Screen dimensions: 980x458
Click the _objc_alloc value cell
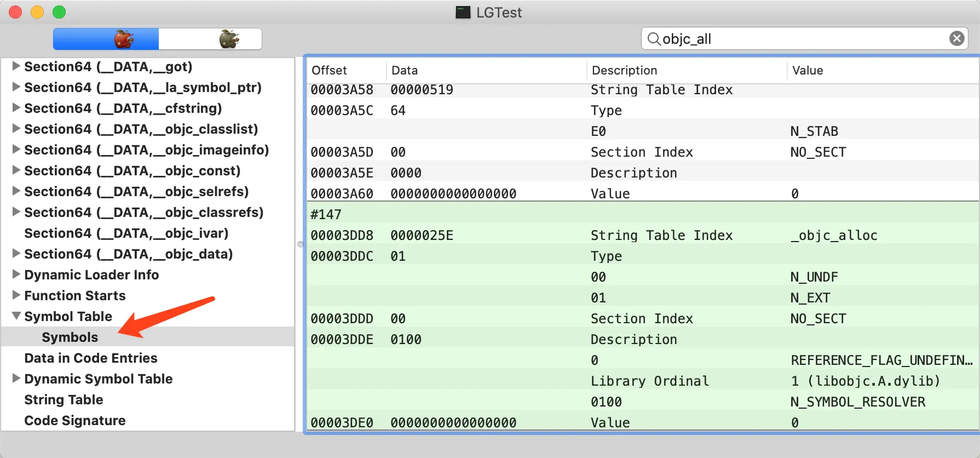click(834, 236)
